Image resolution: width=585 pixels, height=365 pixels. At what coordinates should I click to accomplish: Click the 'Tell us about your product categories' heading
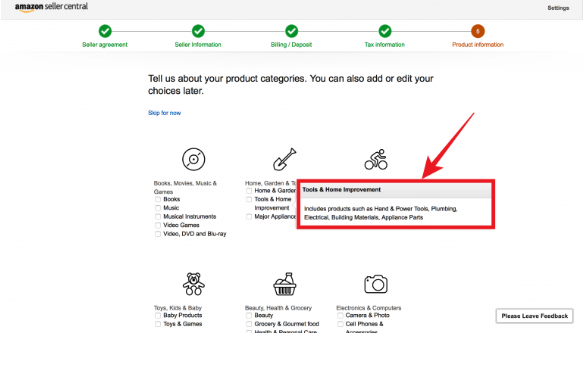coord(291,85)
